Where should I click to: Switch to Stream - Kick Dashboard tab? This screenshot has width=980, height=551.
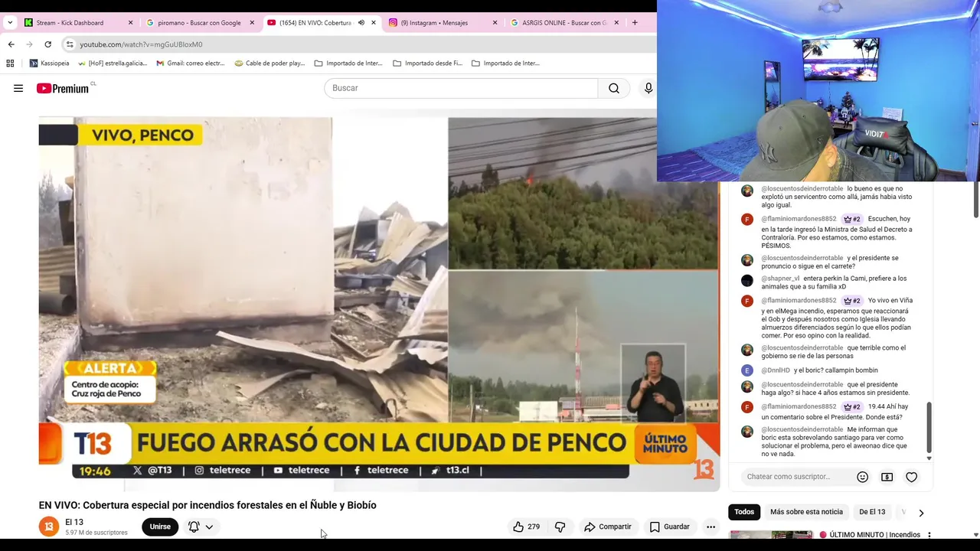click(70, 23)
